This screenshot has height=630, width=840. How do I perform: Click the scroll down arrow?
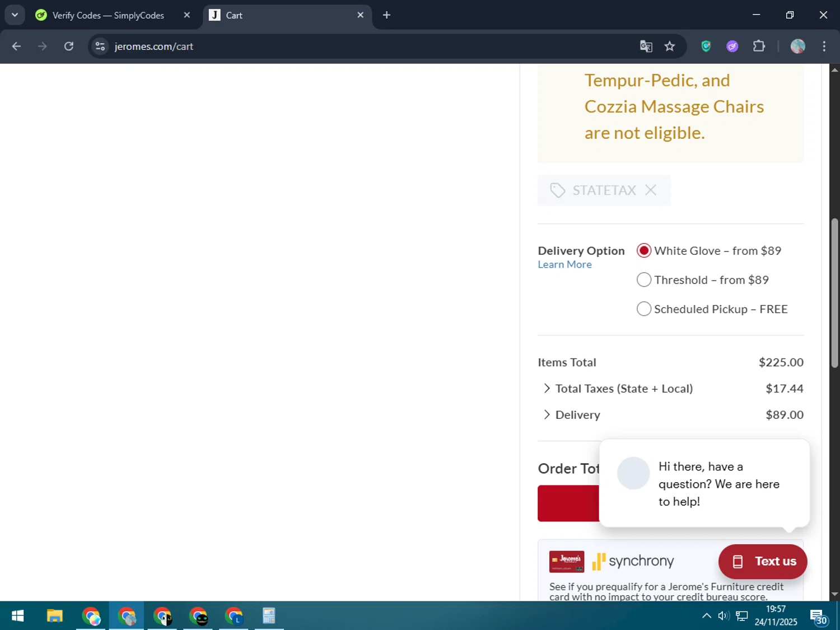pos(834,594)
